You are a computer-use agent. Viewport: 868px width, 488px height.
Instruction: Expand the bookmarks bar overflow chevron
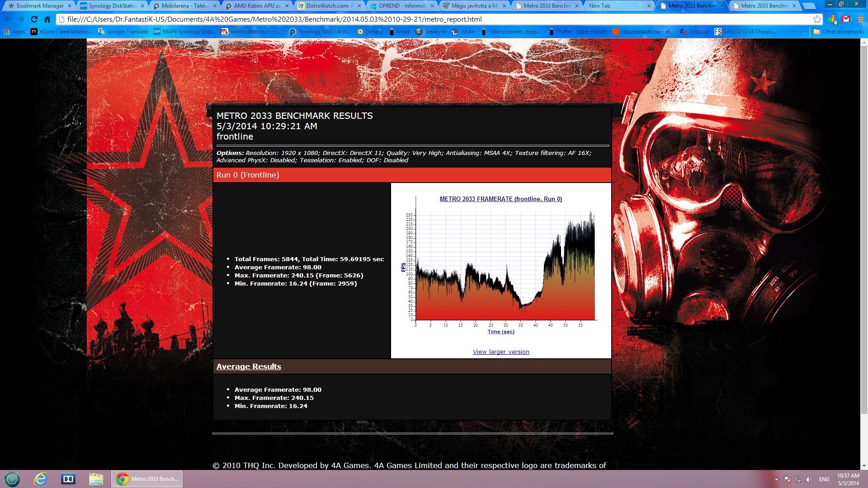[x=804, y=32]
